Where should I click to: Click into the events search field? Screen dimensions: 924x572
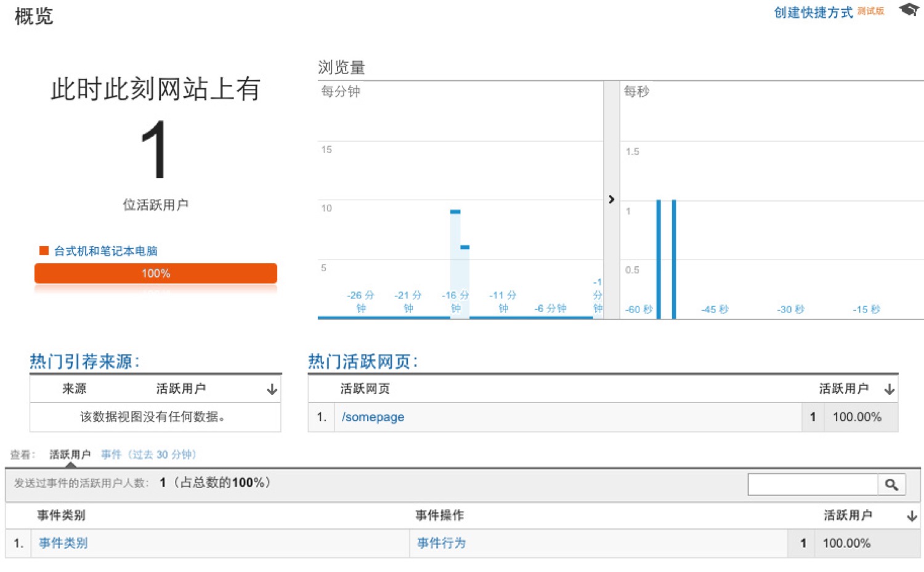tap(812, 484)
